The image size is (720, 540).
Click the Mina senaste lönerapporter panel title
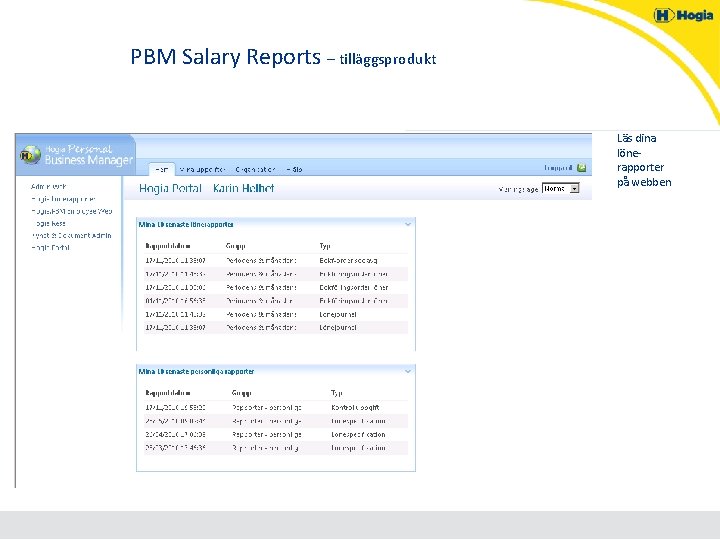tap(186, 225)
